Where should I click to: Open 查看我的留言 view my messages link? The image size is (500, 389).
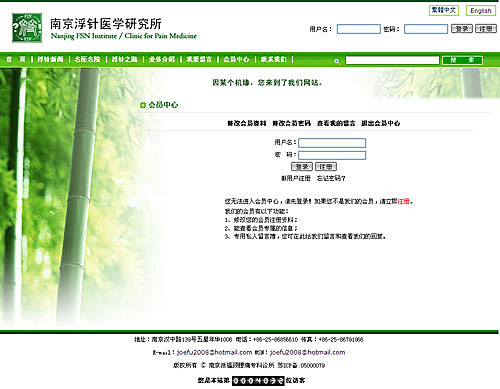pos(336,123)
